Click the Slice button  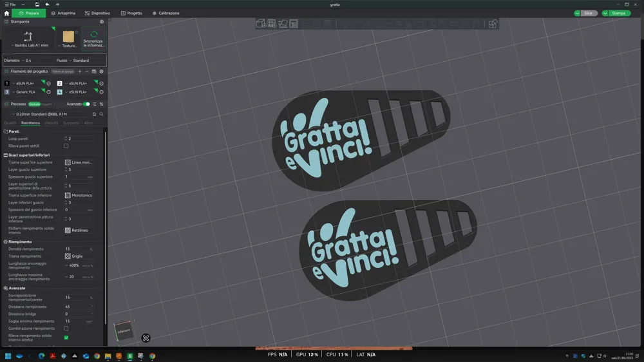[589, 13]
